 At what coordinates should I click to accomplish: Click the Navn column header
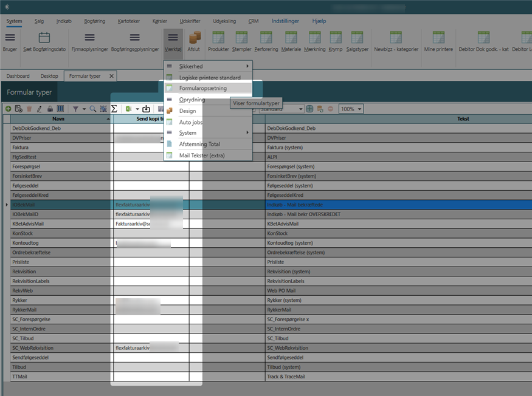pyautogui.click(x=58, y=119)
